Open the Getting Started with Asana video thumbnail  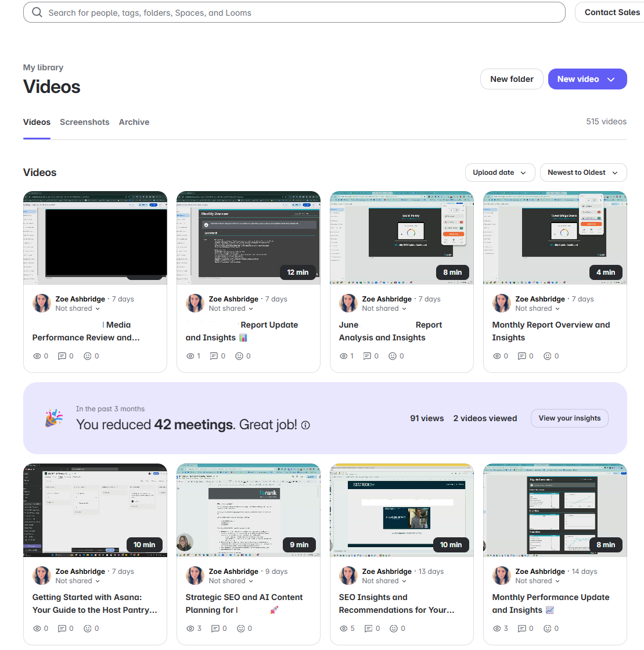coord(95,509)
